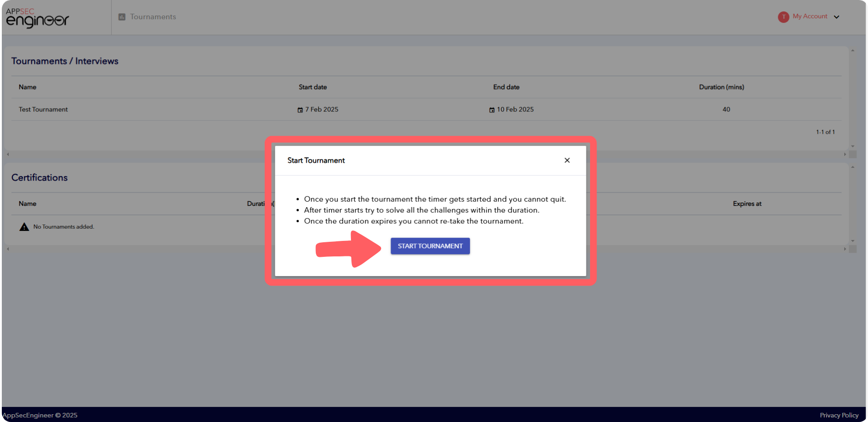The height and width of the screenshot is (422, 868).
Task: Click the left scroll arrow under the Tournaments table
Action: coord(7,154)
